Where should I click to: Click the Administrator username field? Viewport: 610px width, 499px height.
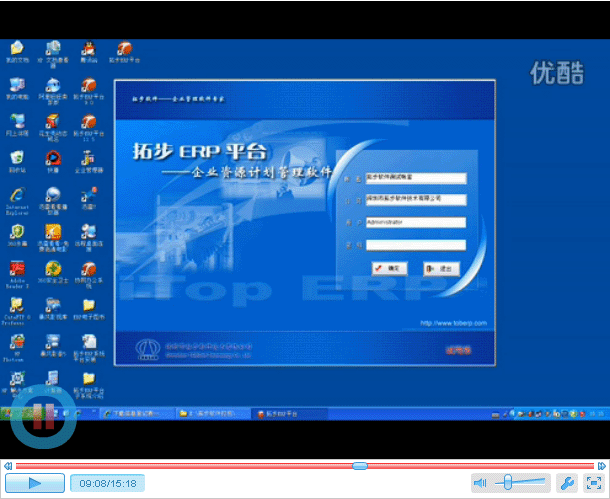click(x=415, y=221)
